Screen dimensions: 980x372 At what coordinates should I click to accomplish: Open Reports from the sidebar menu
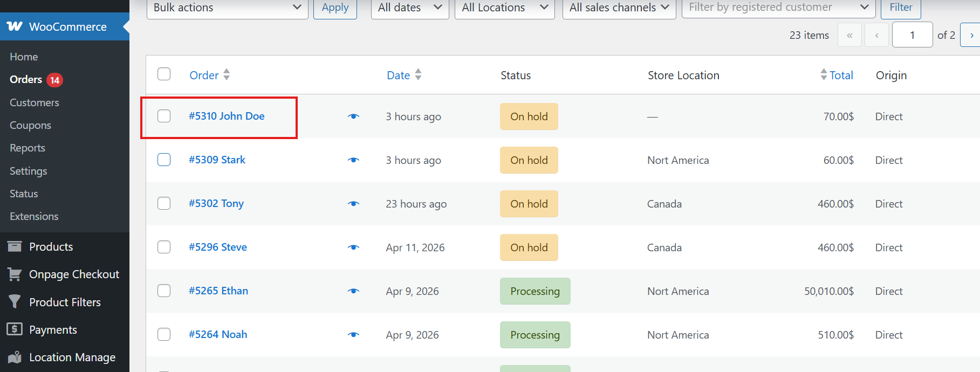click(x=28, y=148)
